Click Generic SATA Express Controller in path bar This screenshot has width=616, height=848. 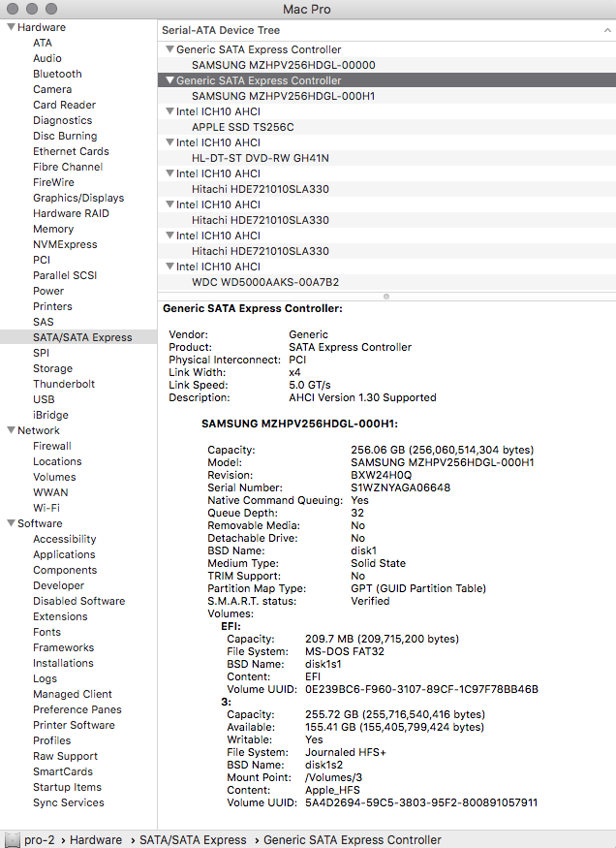click(x=353, y=840)
